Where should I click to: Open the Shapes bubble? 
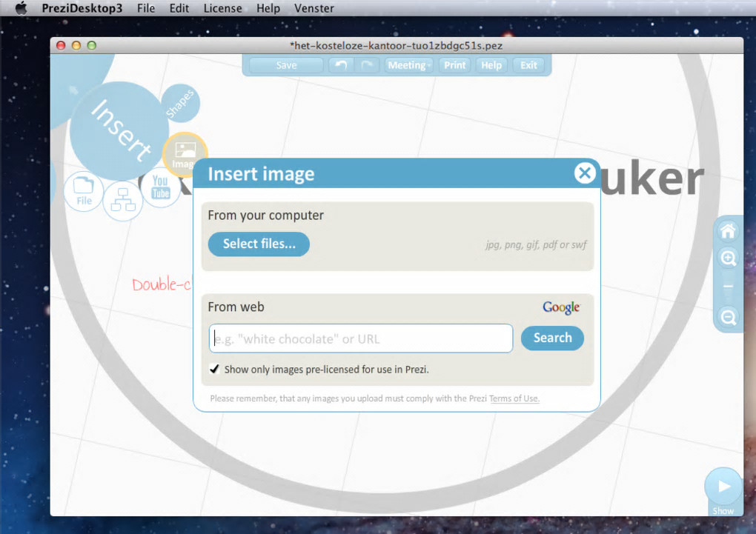180,103
